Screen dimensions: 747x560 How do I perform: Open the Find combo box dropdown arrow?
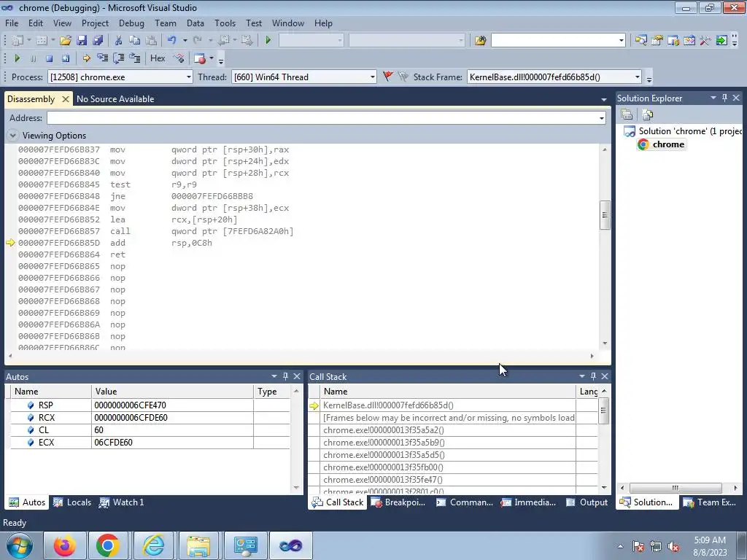coord(621,41)
